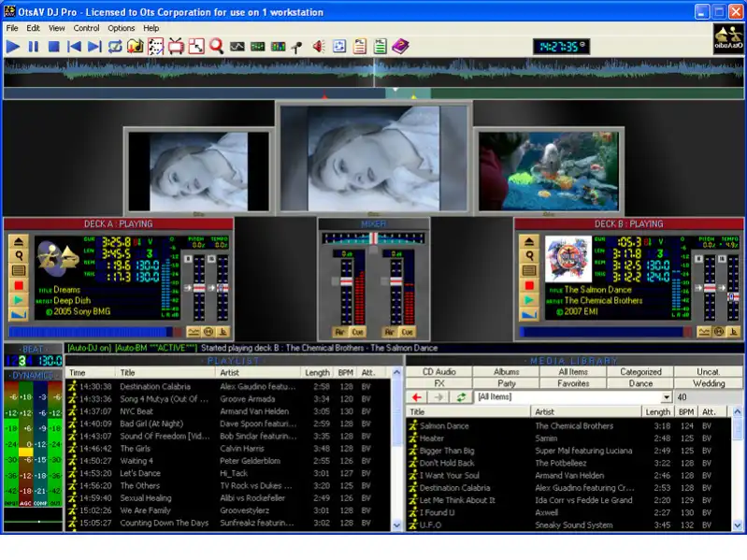
Task: Click the eject button on Deck A
Action: [19, 241]
